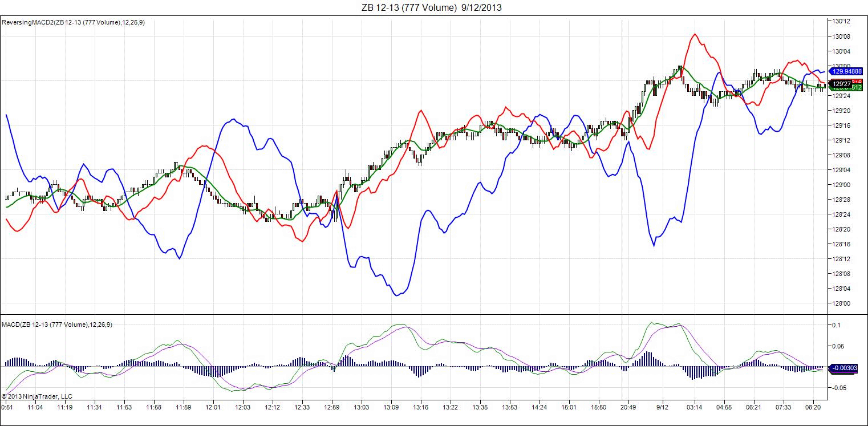Select the MACD(ZB 12-13) indicator label

(56, 324)
